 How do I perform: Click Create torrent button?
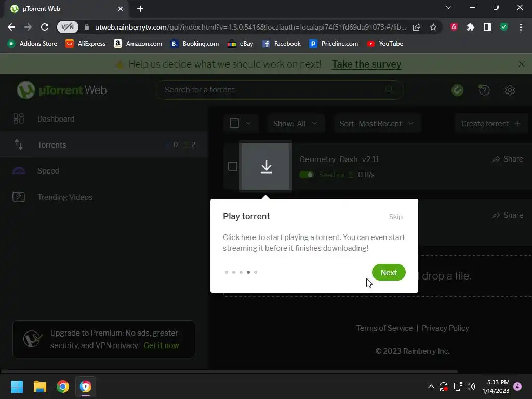coord(490,124)
